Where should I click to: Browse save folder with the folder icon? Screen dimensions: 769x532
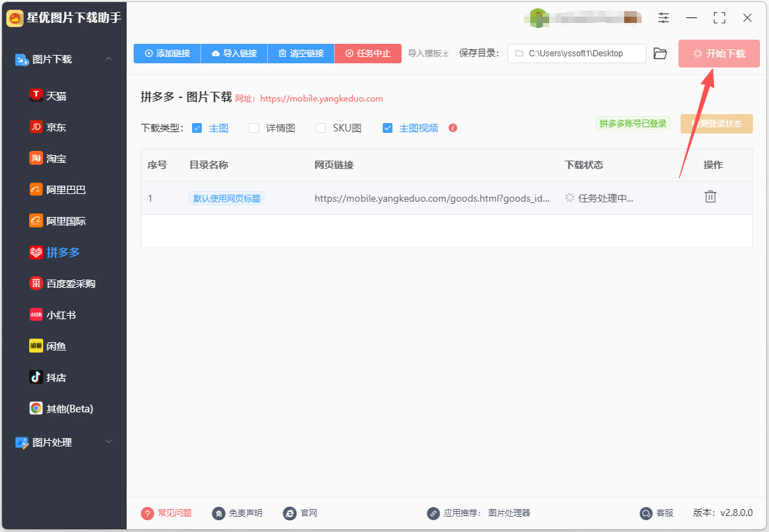(660, 54)
